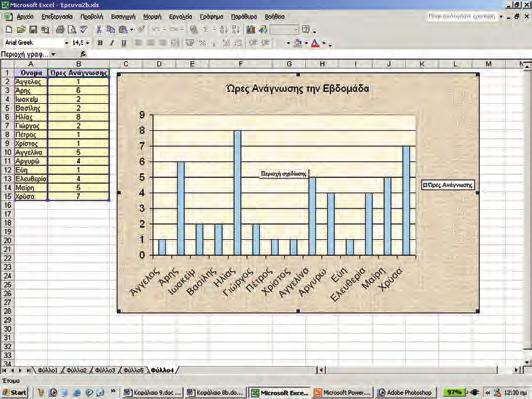Toggle Underline formatting button
Viewport: 532px width, 399px height.
click(124, 43)
